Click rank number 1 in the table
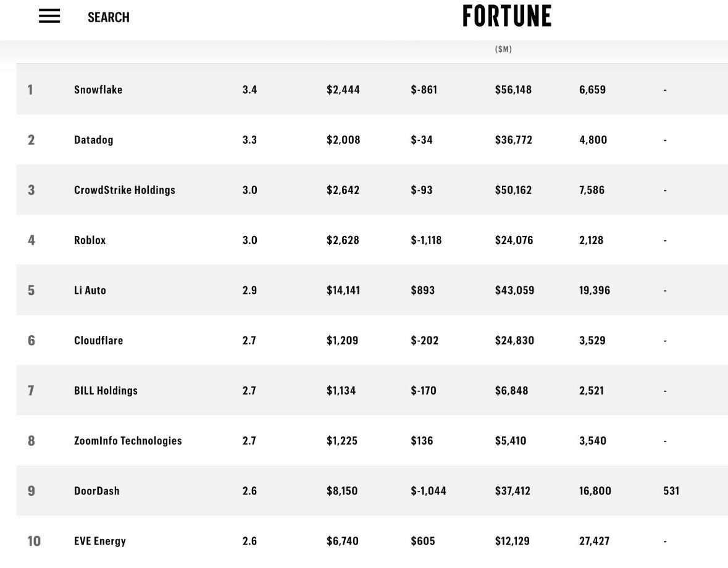728x568 pixels. coord(30,90)
